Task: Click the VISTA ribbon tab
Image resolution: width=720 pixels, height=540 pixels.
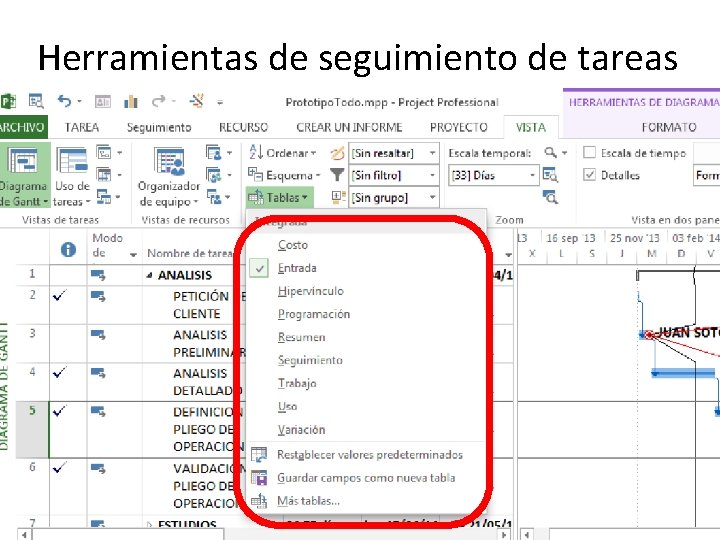Action: click(531, 127)
